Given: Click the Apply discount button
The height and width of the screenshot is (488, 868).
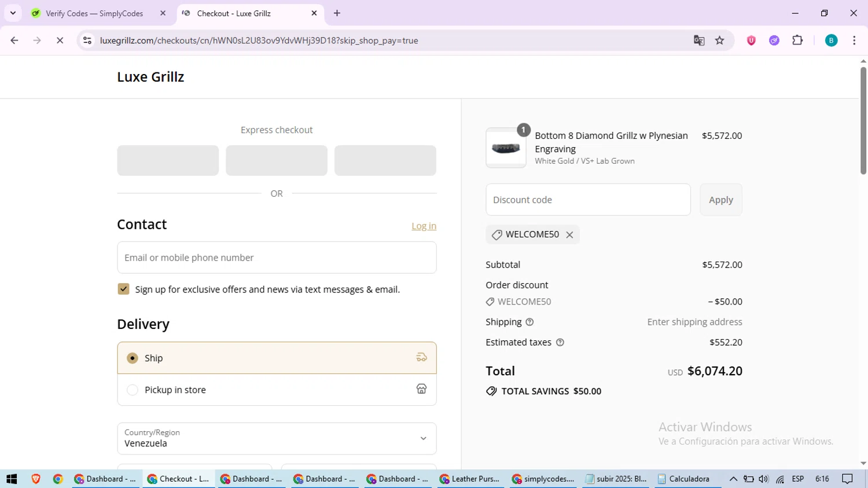Looking at the screenshot, I should [x=721, y=200].
